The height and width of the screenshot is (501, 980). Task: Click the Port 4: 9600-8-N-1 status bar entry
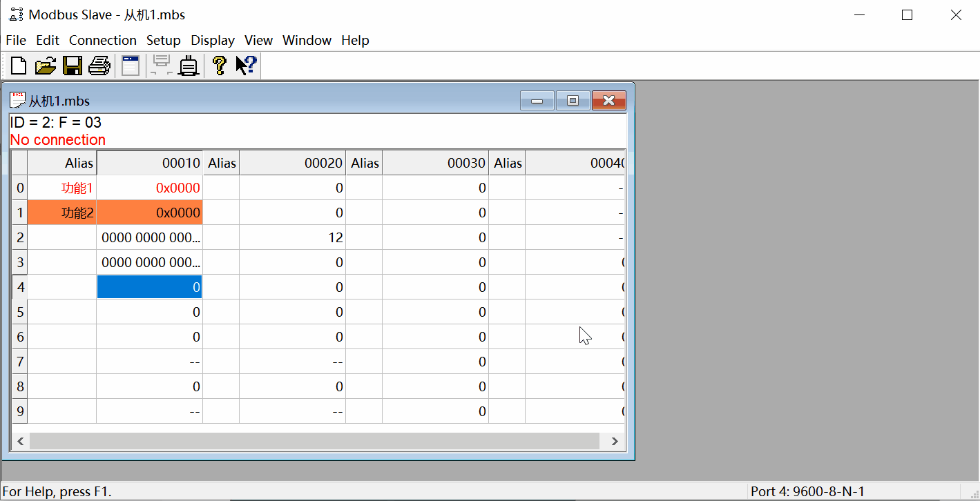808,491
